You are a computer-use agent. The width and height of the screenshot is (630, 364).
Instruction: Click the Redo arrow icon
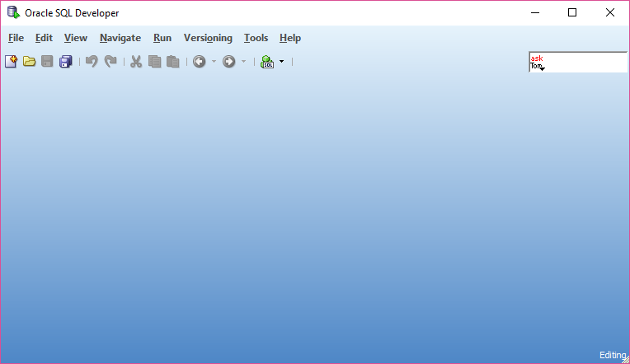click(x=110, y=62)
